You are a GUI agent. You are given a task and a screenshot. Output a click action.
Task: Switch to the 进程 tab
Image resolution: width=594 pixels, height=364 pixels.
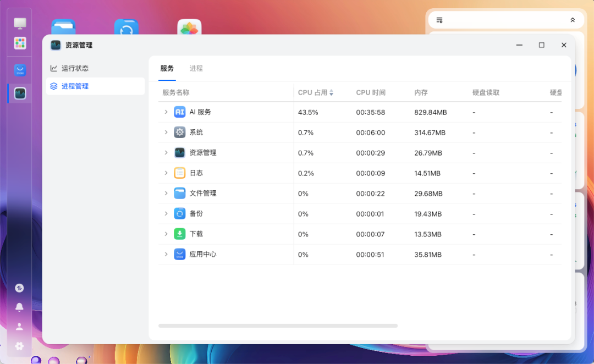click(196, 69)
